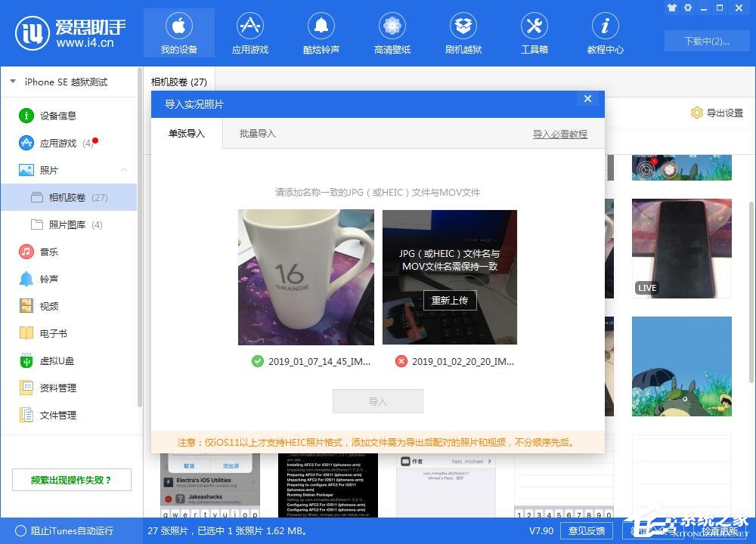Image resolution: width=756 pixels, height=544 pixels.
Task: Open the 导出设置 export settings gear
Action: click(717, 112)
